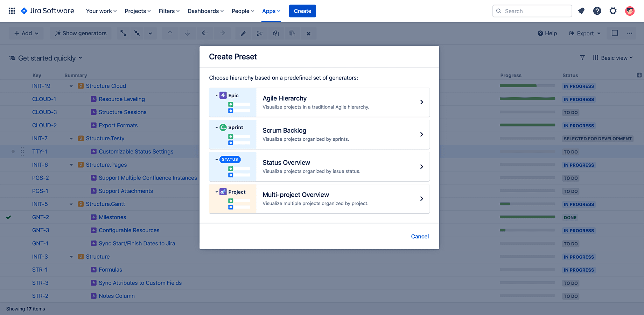Click the initiative icon beside Structure Cloud
This screenshot has width=644, height=315.
(81, 86)
